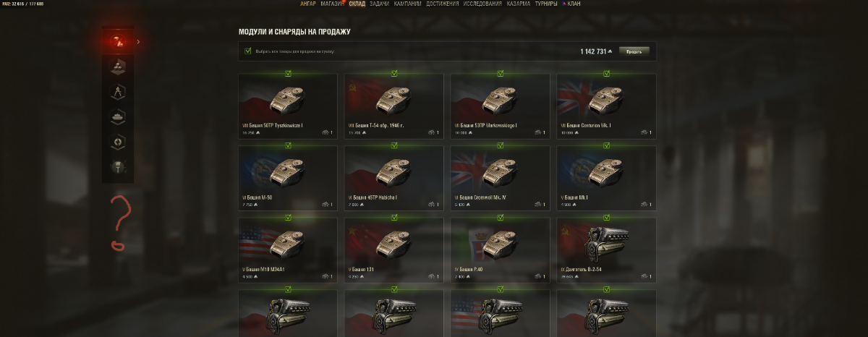The width and height of the screenshot is (868, 337).
Task: Open the shells stack sidebar icon
Action: 117,67
